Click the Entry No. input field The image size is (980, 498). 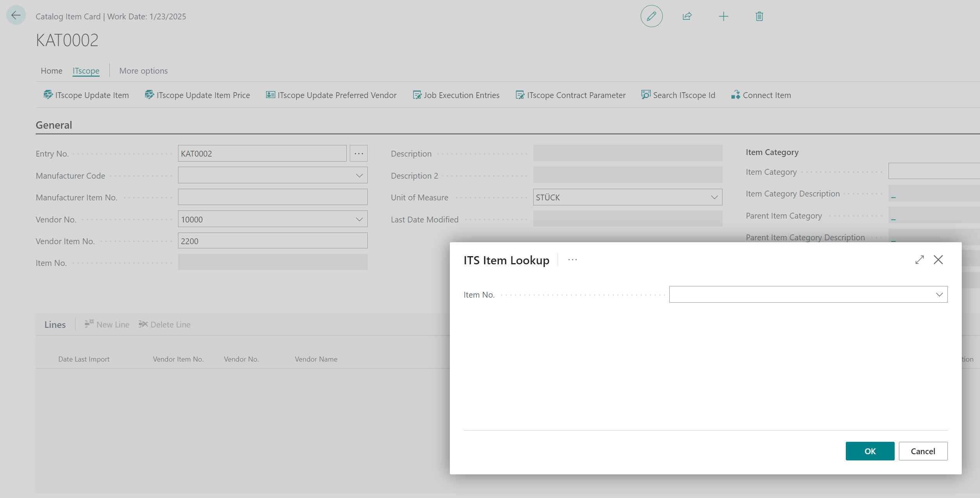[263, 153]
